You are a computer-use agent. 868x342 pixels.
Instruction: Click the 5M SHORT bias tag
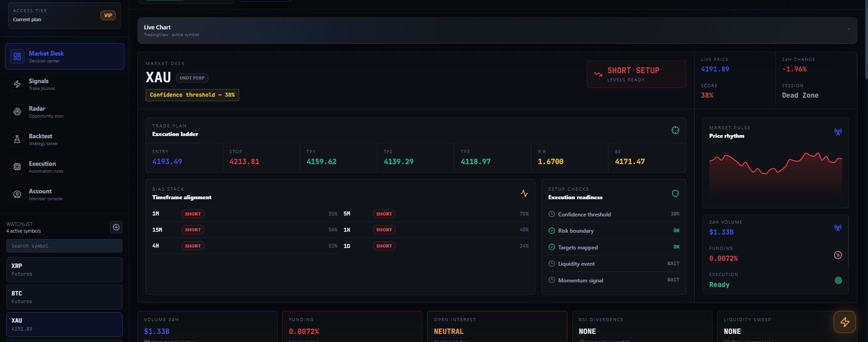[x=384, y=214]
